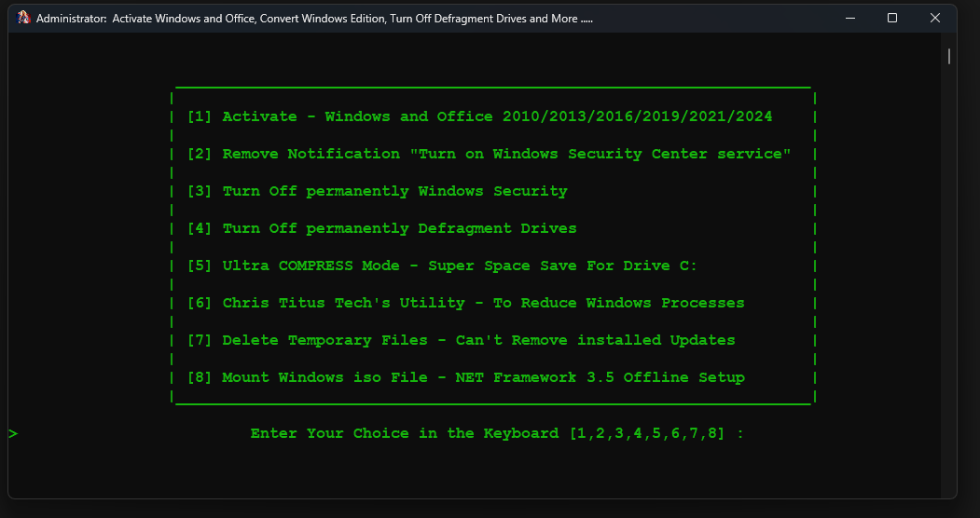Click '[4] Turn Off permanently Defragment Drives'

[x=382, y=228]
